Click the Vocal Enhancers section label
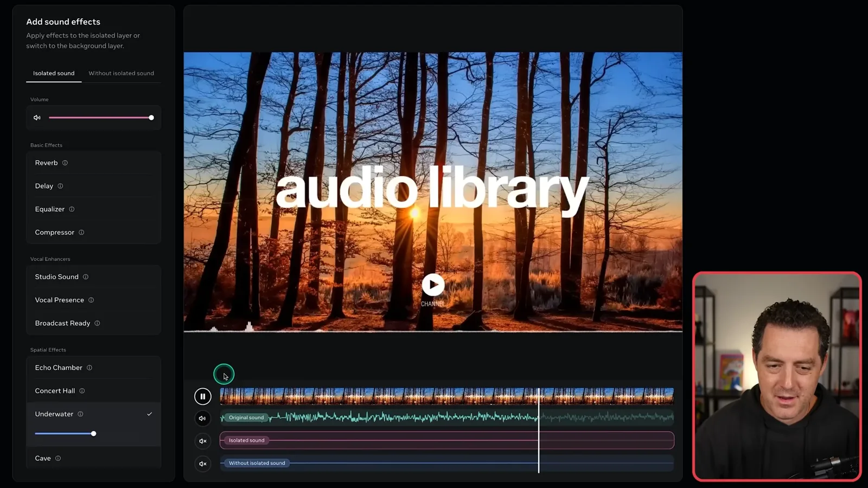Screen dimensions: 868x488 (x=50, y=259)
